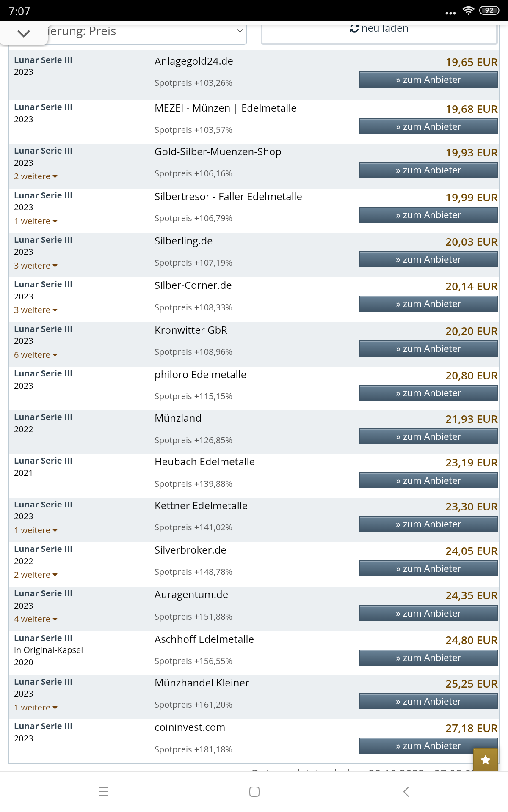Expand 2 weitere for Silverbroker.de offer
The height and width of the screenshot is (812, 508).
(36, 575)
